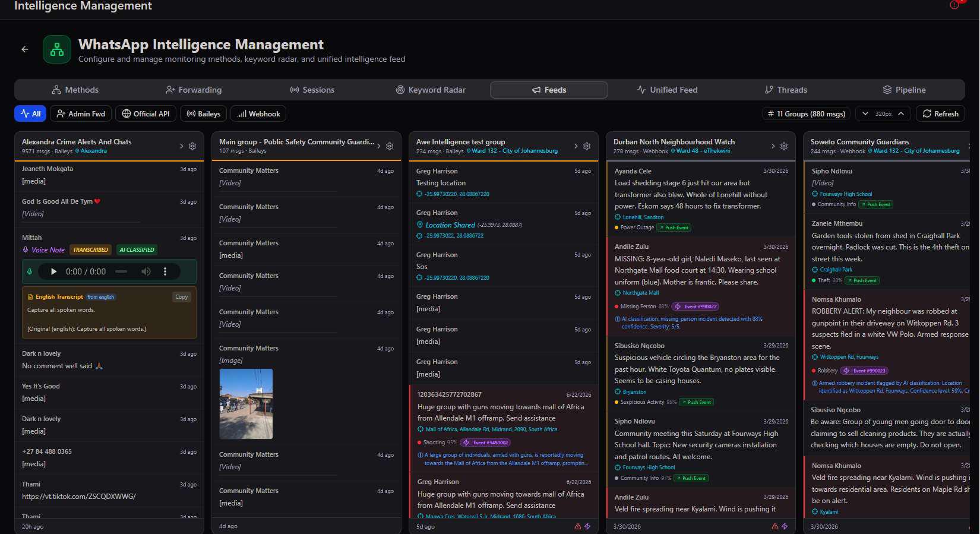Click the TRANSCRIBED badge on Mittah's voice note

[90, 250]
